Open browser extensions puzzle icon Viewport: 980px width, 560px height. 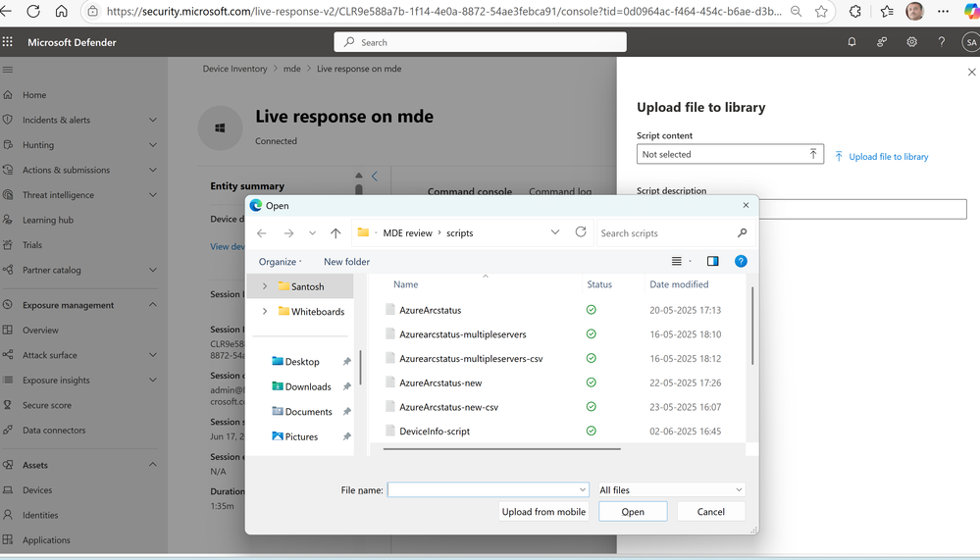pyautogui.click(x=855, y=11)
